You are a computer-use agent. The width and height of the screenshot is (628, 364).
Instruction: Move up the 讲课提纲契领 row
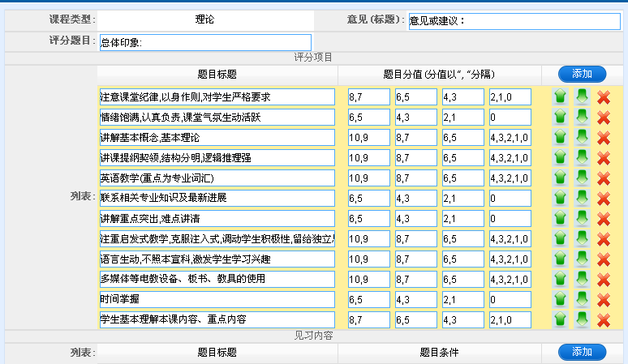(x=560, y=158)
